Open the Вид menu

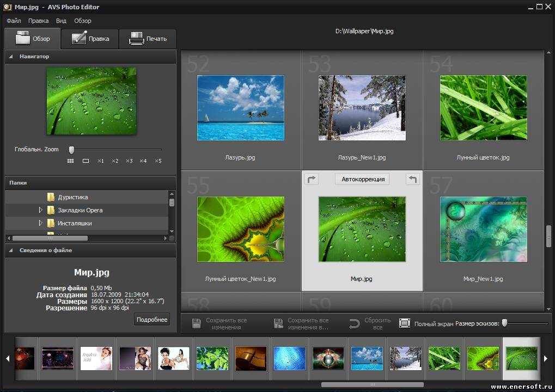point(61,21)
